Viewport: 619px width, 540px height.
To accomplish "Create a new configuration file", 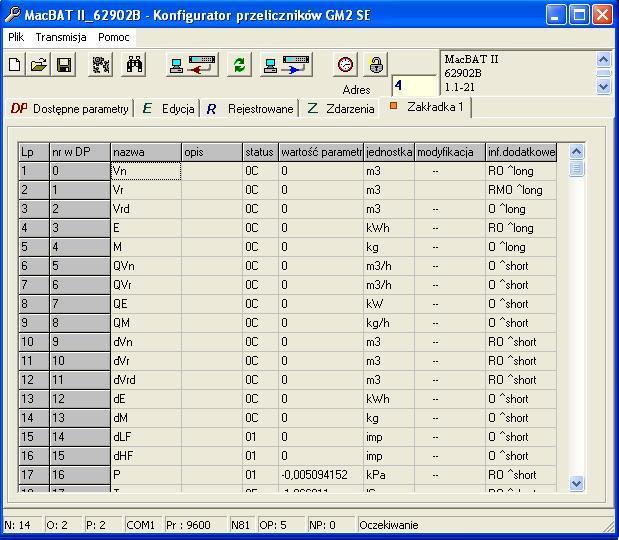I will [x=15, y=64].
